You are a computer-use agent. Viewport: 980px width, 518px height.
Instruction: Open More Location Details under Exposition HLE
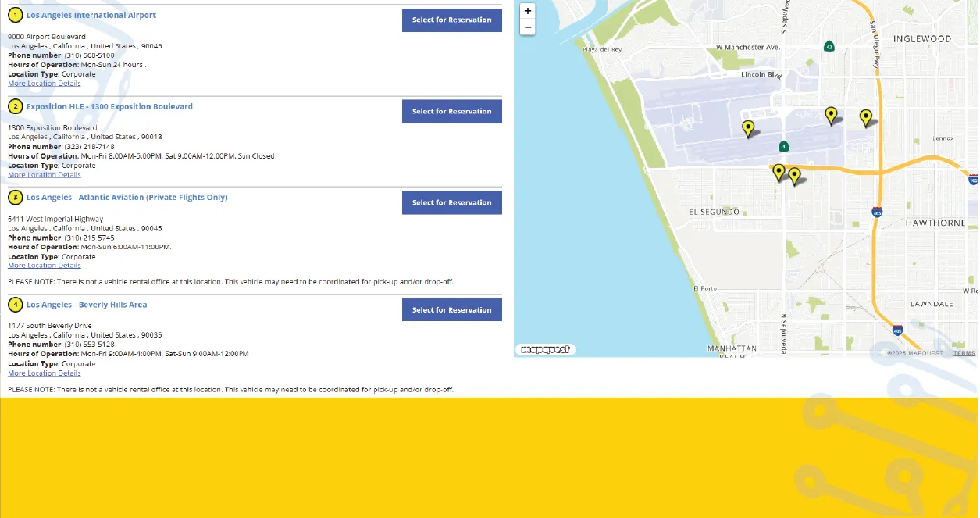(45, 174)
